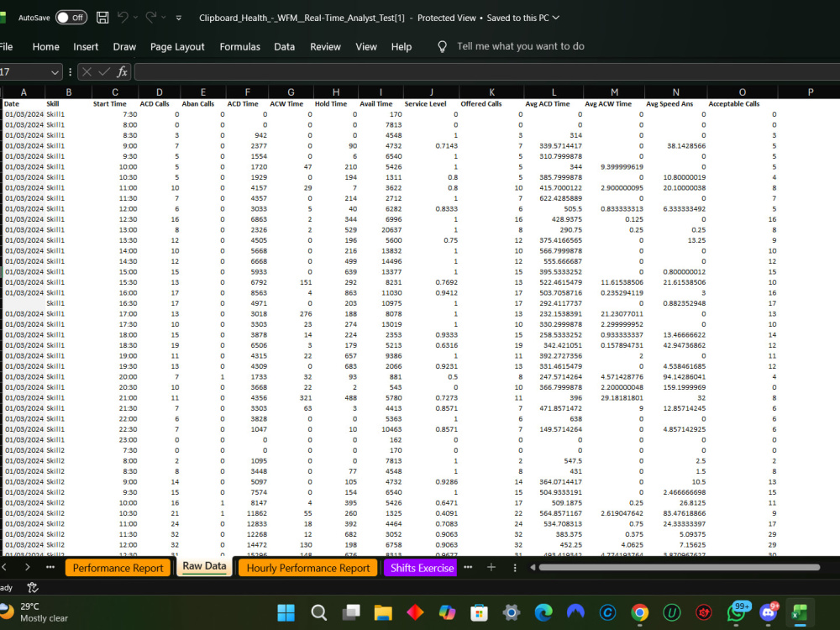
Task: Click the Undo arrow icon
Action: [x=123, y=18]
